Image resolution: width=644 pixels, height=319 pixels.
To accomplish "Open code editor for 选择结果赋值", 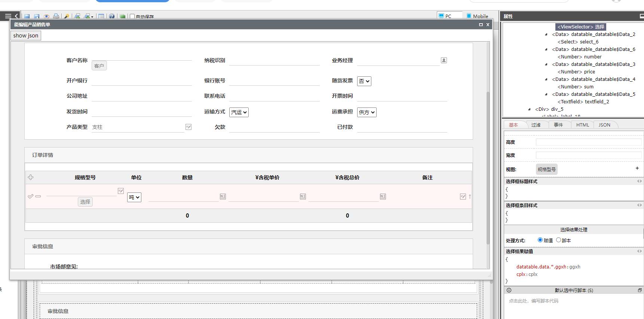I will (640, 251).
